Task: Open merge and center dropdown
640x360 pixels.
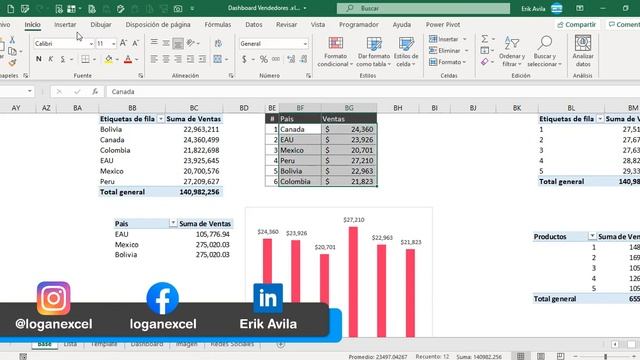Action: click(x=227, y=60)
